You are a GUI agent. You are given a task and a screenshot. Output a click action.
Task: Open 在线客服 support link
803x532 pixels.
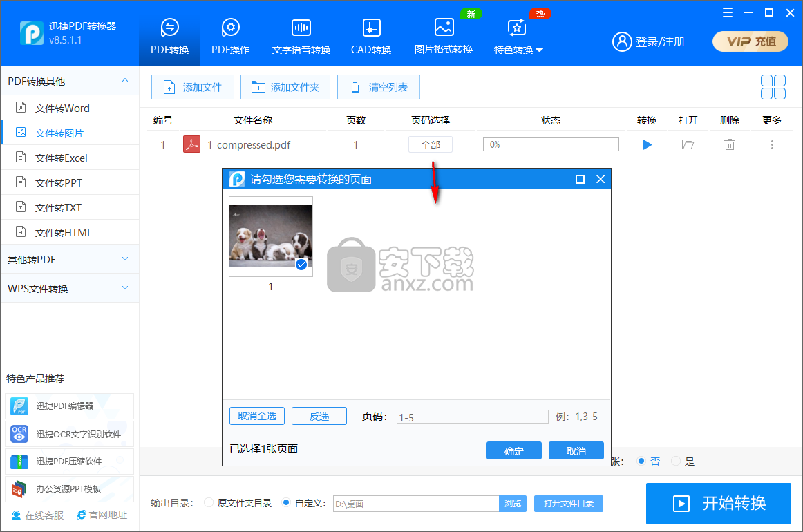coord(37,515)
